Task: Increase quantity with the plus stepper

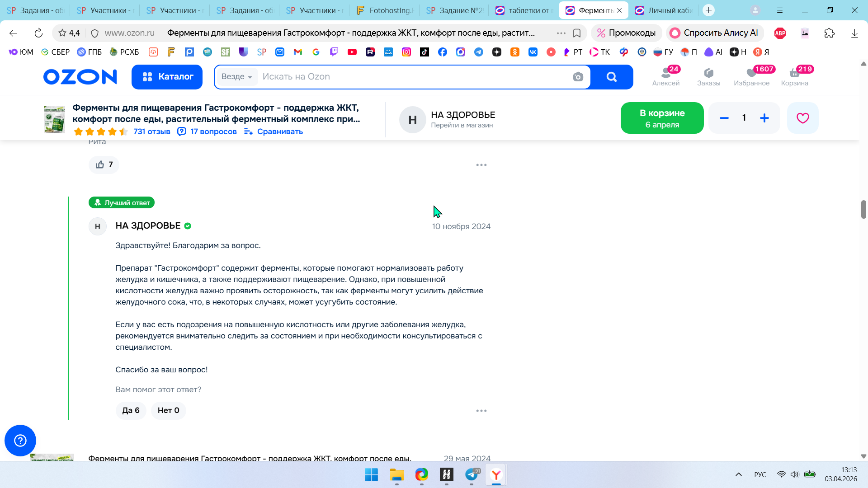Action: (764, 118)
